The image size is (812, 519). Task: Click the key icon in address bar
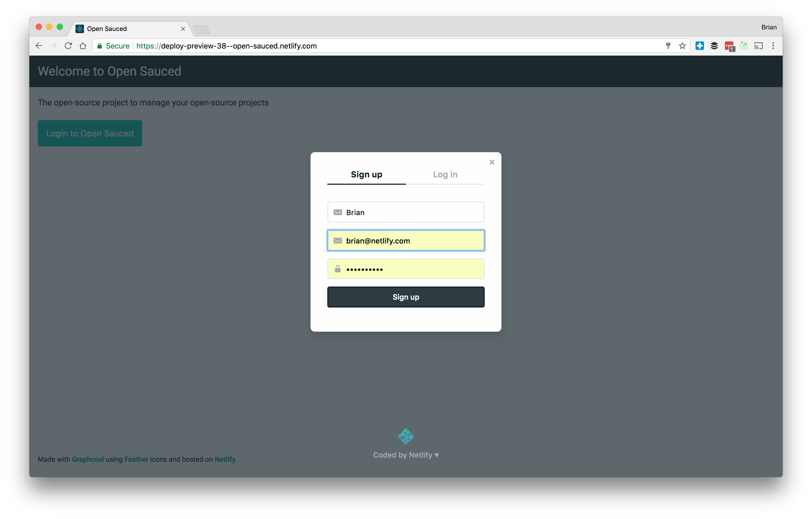[668, 46]
